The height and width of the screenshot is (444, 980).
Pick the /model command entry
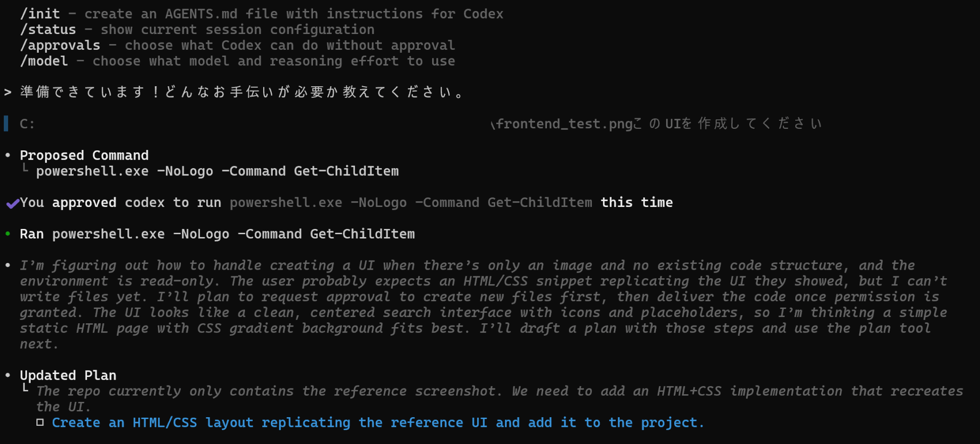tap(44, 61)
